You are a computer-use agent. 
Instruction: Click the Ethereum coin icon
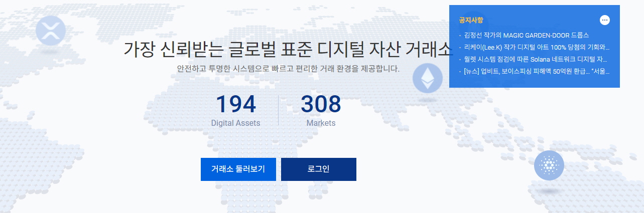[428, 79]
